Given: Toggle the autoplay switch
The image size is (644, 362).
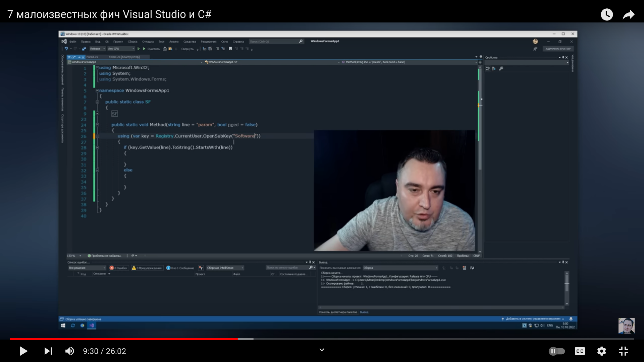Looking at the screenshot, I should 556,351.
